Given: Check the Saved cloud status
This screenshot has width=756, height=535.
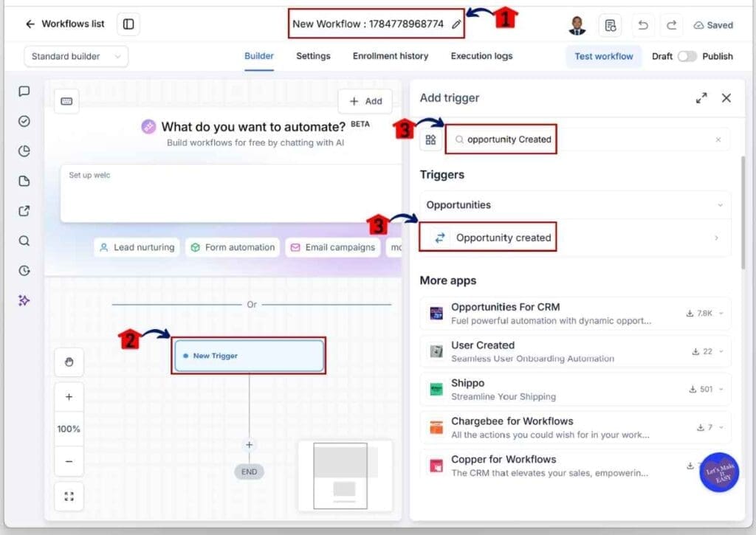Looking at the screenshot, I should pos(713,25).
